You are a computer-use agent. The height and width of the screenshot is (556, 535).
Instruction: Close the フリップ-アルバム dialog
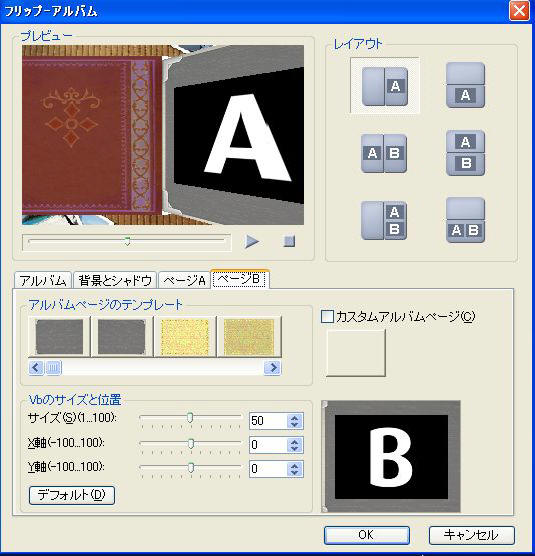[519, 11]
